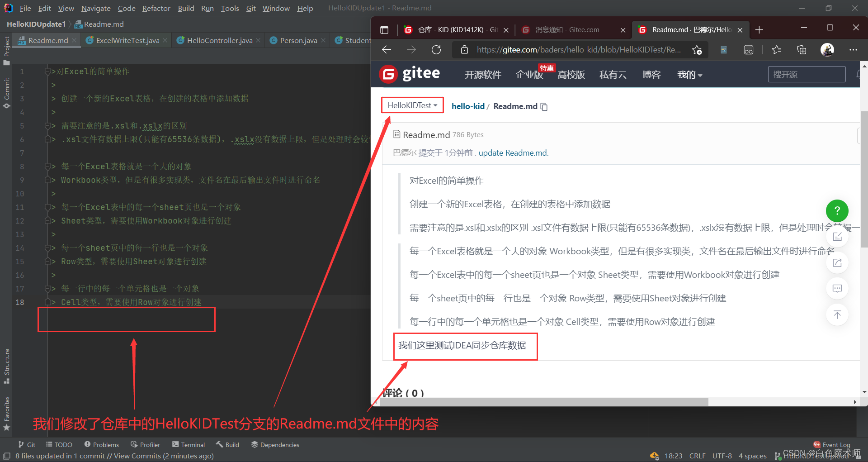This screenshot has width=868, height=462.
Task: Open a new browser tab
Action: pyautogui.click(x=759, y=30)
